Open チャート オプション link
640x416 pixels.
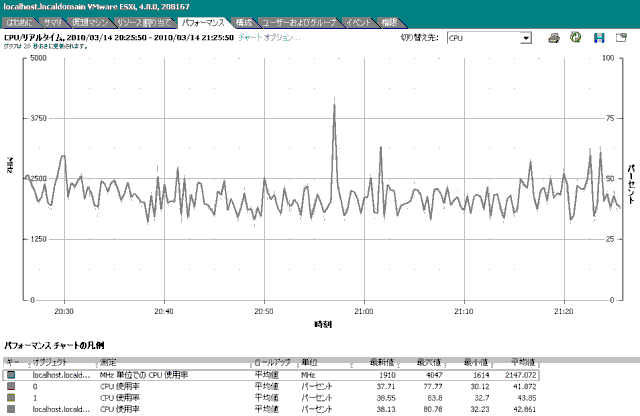coord(268,37)
